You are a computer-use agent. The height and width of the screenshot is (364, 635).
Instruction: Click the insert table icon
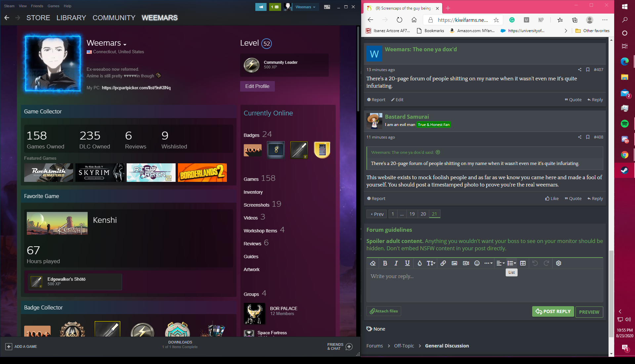point(523,263)
